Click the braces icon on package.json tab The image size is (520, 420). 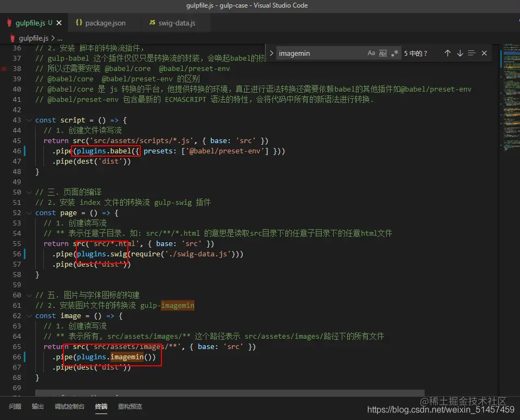coord(79,23)
